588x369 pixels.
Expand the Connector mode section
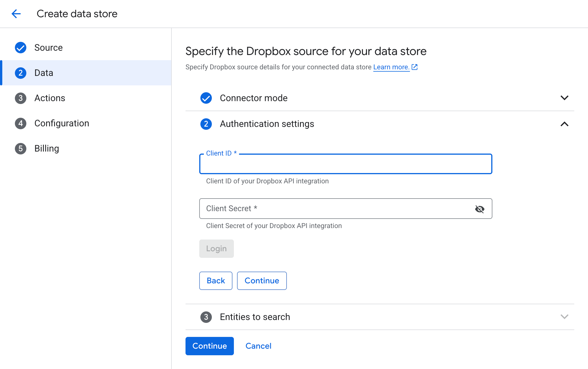point(564,98)
